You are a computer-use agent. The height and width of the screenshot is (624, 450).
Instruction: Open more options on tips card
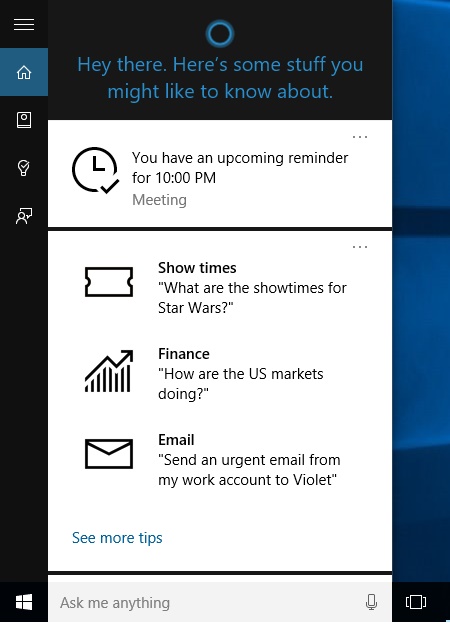360,247
